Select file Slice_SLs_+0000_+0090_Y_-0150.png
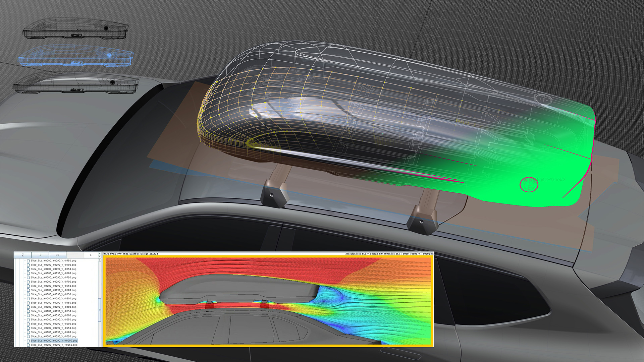 tap(53, 328)
